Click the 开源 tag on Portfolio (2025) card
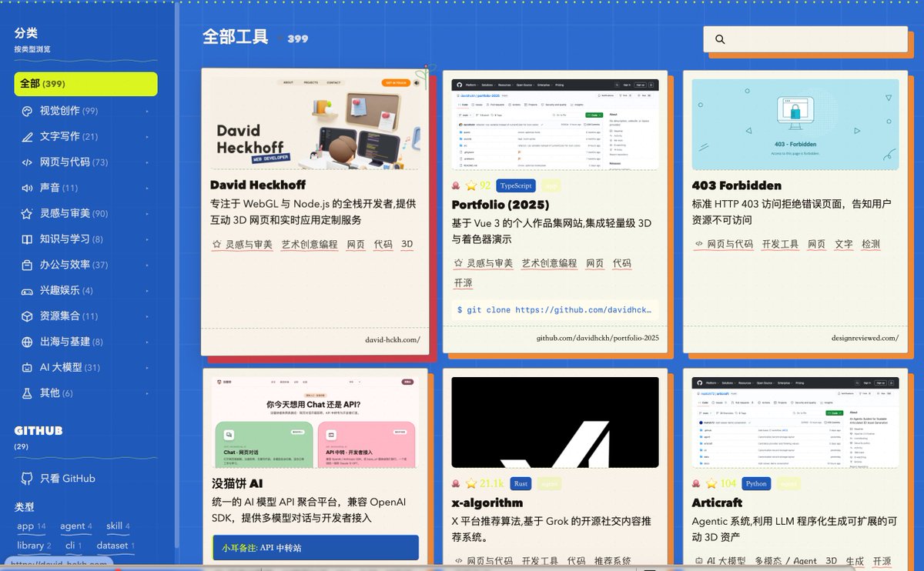Image resolution: width=924 pixels, height=571 pixels. pyautogui.click(x=464, y=283)
